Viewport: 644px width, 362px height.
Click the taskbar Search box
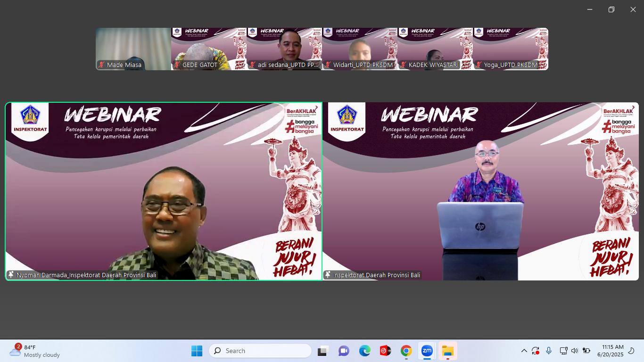(x=260, y=351)
